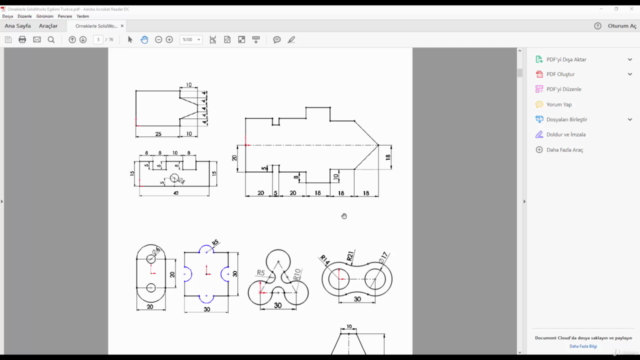Open the Yardım menu

pos(83,16)
